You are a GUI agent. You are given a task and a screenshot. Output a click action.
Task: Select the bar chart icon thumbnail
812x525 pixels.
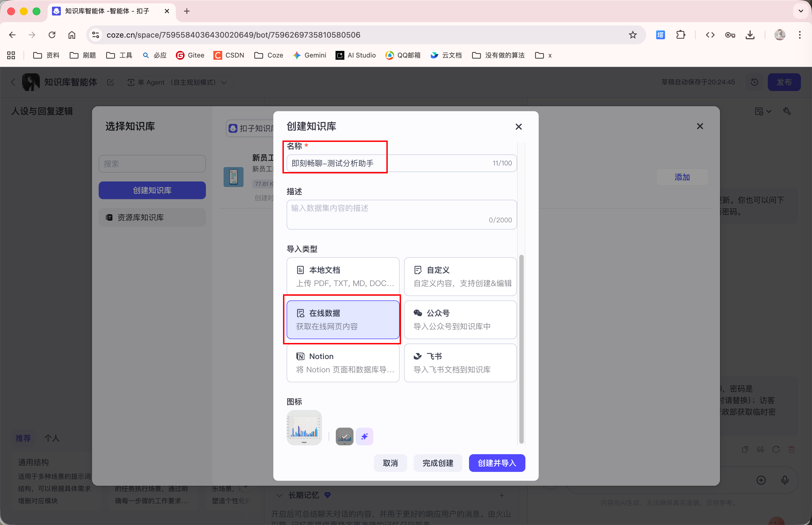tap(304, 428)
